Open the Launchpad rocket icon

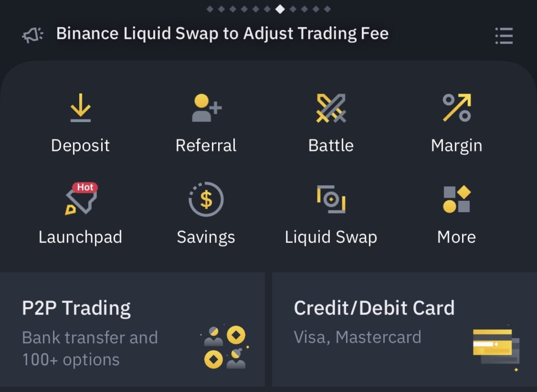81,199
